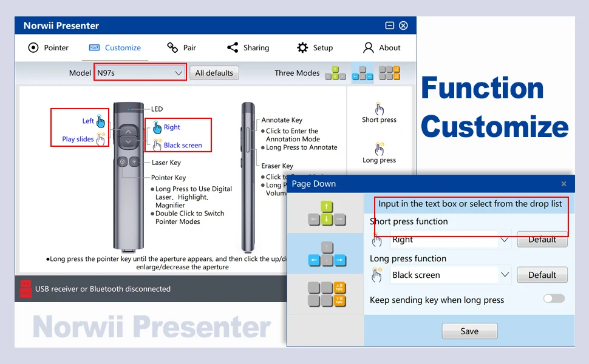The height and width of the screenshot is (364, 589).
Task: Switch to the Sharing tab
Action: click(x=248, y=47)
